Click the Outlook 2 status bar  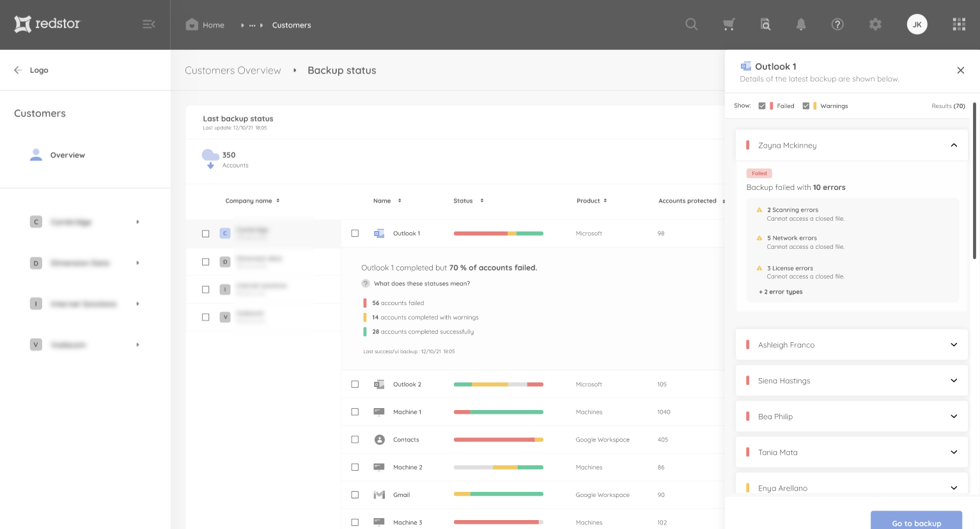click(498, 384)
